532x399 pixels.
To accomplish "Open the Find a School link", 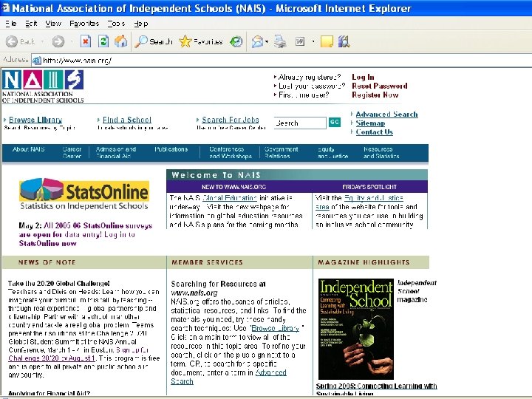I will point(127,120).
